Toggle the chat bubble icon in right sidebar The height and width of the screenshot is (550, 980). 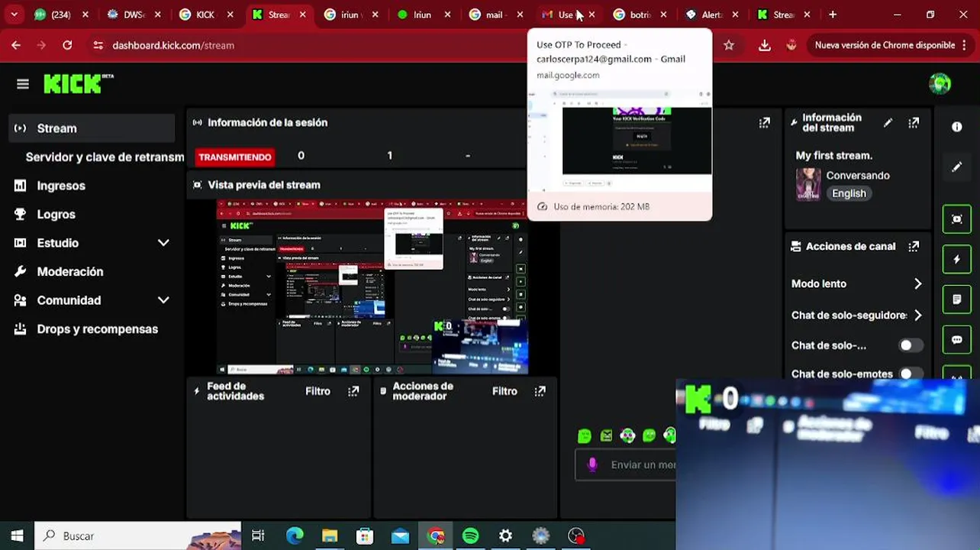point(957,340)
